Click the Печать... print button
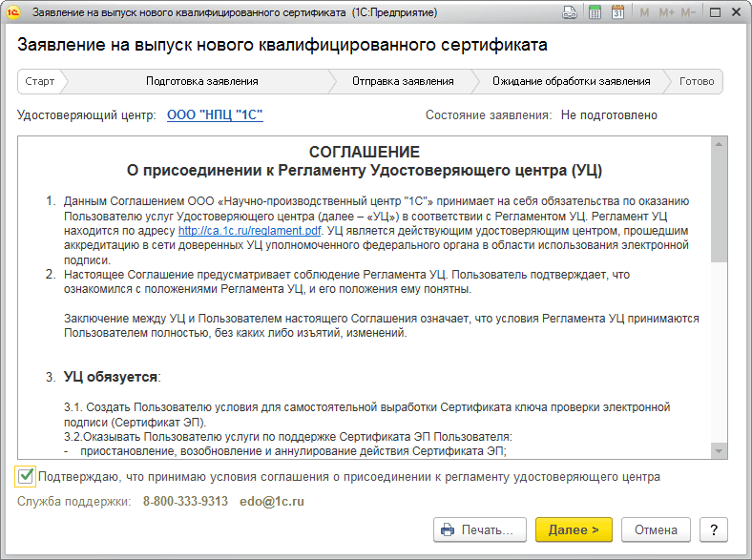752x560 pixels. [x=480, y=529]
